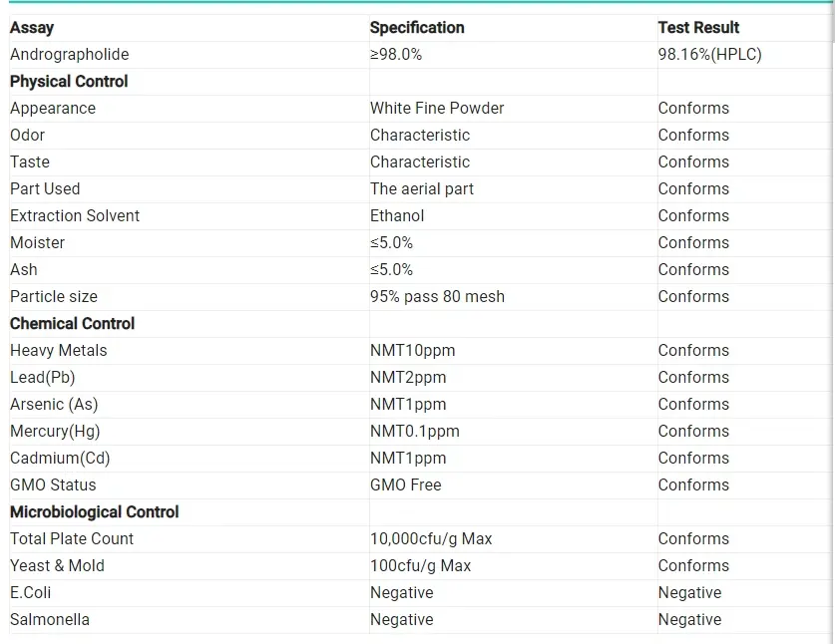Click the Microbiological Control section heading
The height and width of the screenshot is (644, 835).
coord(95,512)
